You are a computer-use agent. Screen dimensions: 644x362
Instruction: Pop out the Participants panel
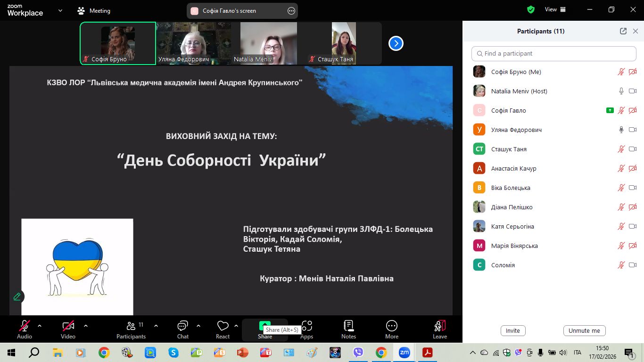[x=623, y=31]
